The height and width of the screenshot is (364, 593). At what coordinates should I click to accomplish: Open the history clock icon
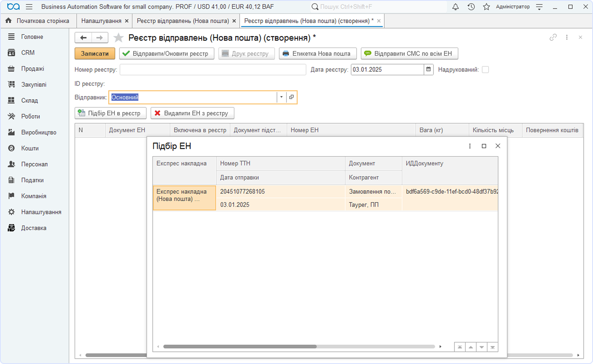click(471, 7)
